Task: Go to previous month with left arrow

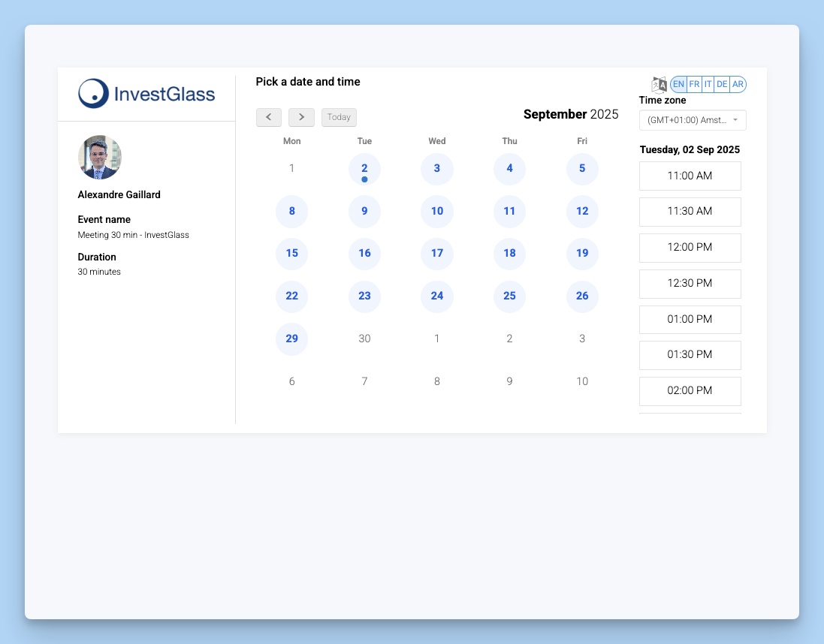Action: tap(269, 117)
